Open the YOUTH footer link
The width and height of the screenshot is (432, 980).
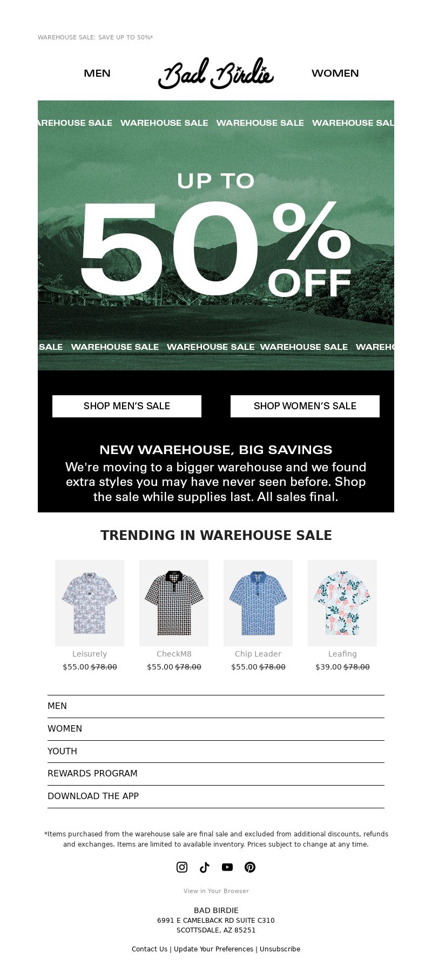[x=216, y=751]
